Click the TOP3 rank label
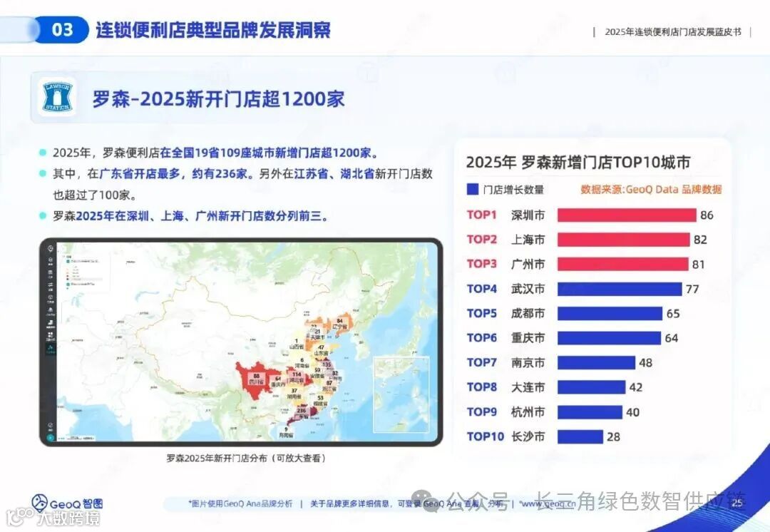This screenshot has width=770, height=532. click(482, 264)
